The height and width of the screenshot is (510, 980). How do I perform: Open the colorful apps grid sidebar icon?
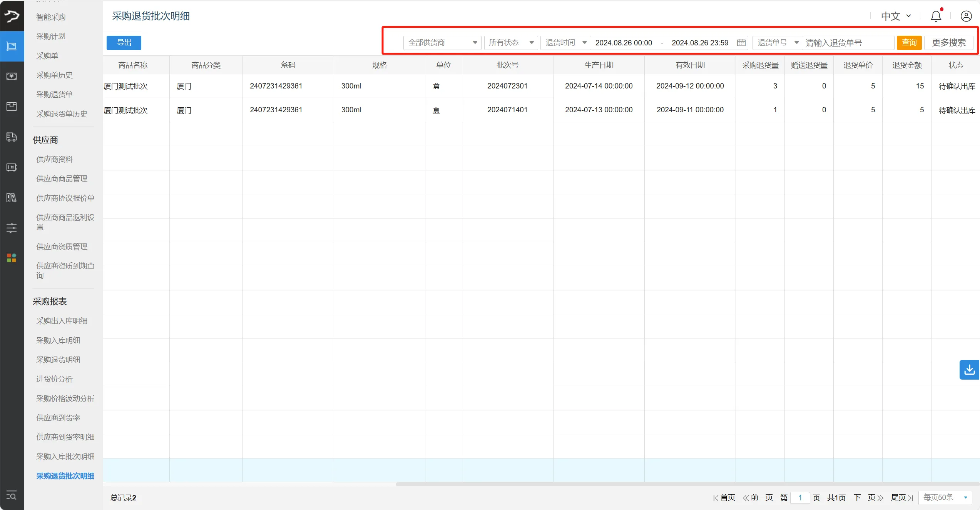tap(12, 258)
